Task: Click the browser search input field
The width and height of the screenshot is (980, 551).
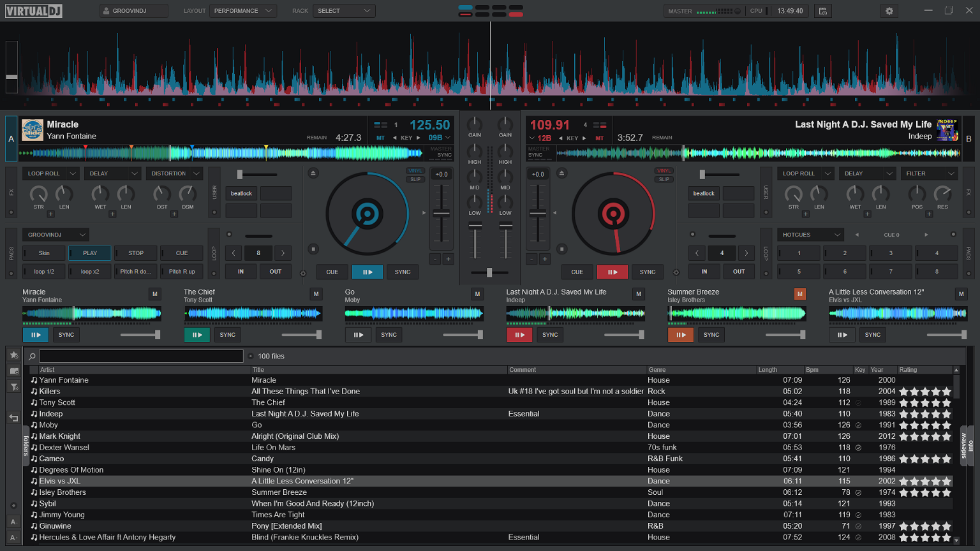Action: [141, 356]
